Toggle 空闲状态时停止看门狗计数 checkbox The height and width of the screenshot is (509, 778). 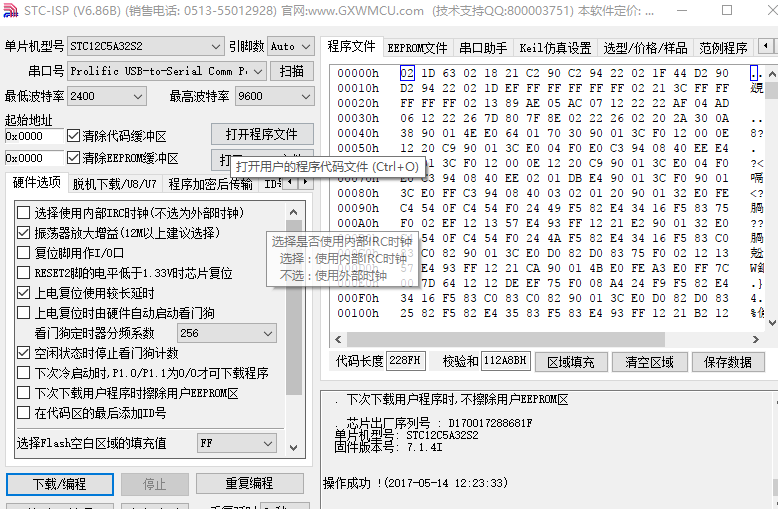(23, 353)
